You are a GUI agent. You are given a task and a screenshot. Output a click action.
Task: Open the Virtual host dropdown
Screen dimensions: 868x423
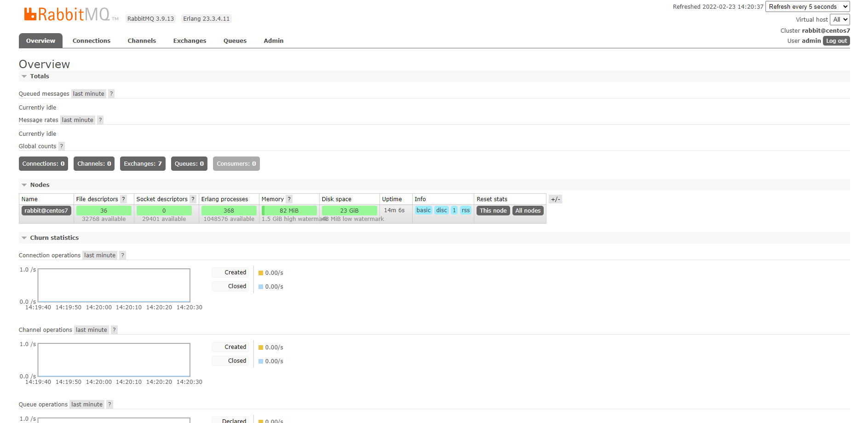point(839,19)
